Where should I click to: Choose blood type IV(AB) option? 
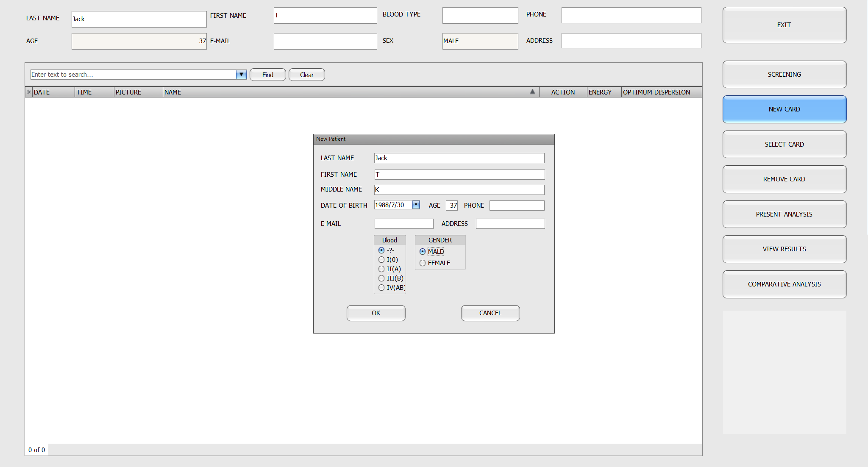381,288
